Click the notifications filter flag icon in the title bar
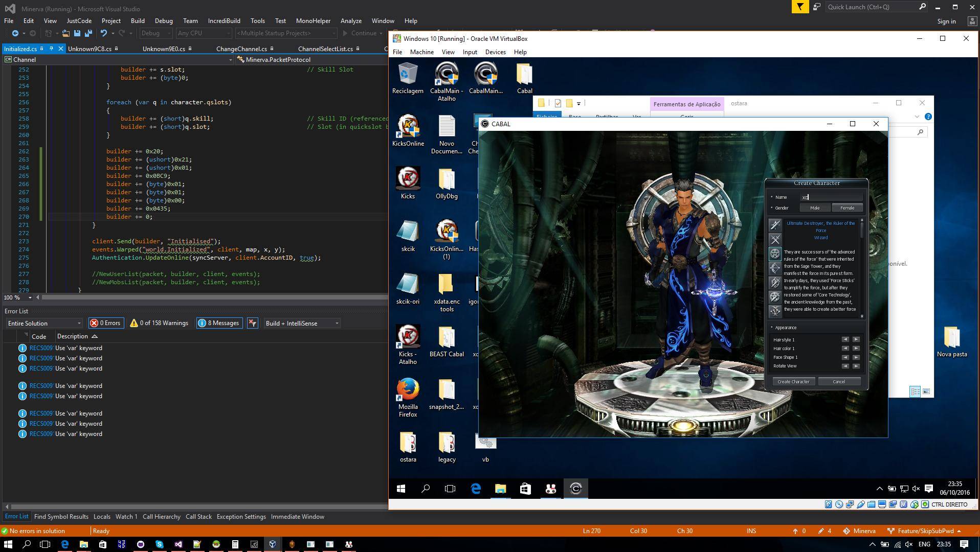The image size is (980, 552). pyautogui.click(x=800, y=7)
